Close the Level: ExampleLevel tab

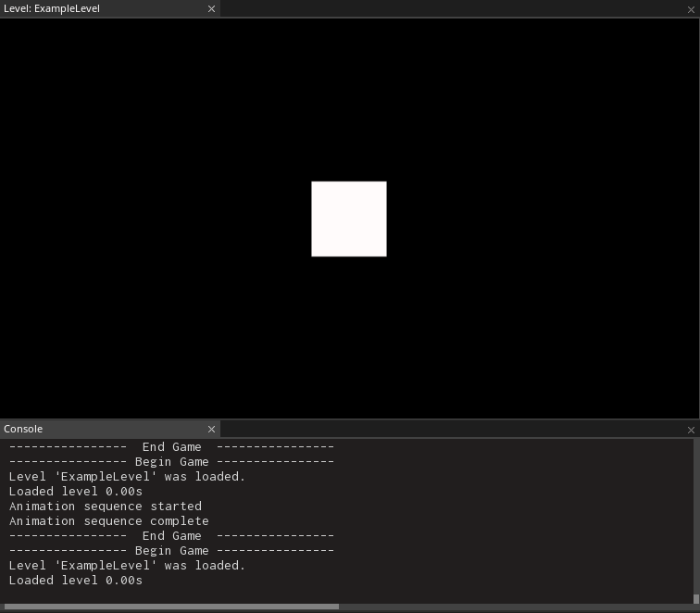pos(212,9)
